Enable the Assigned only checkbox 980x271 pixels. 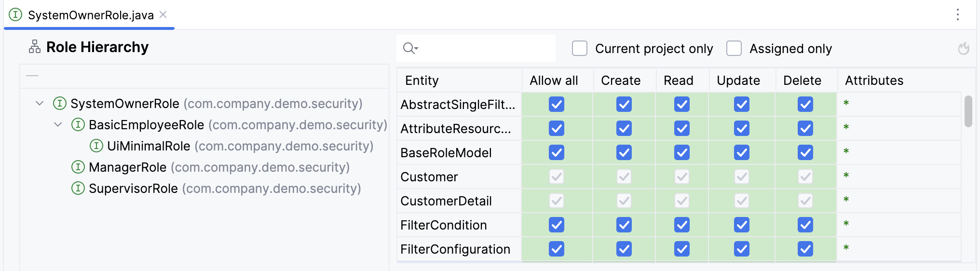click(x=734, y=49)
